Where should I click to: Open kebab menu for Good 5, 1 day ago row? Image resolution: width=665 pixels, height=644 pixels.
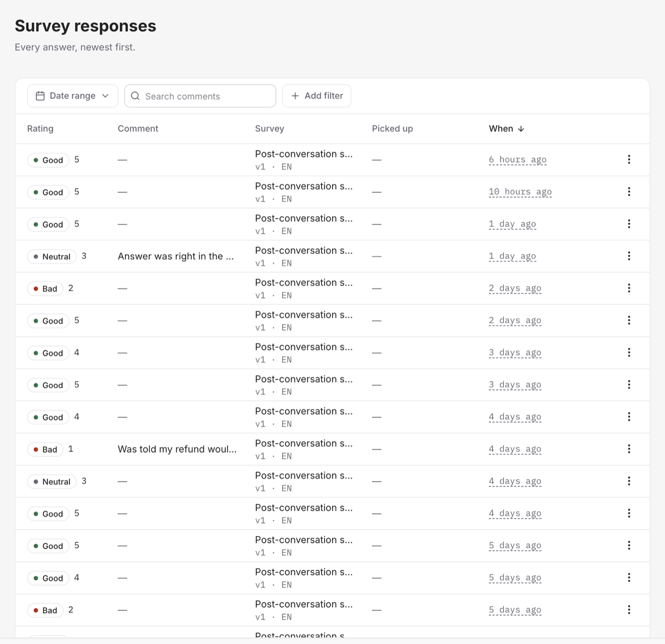point(629,224)
